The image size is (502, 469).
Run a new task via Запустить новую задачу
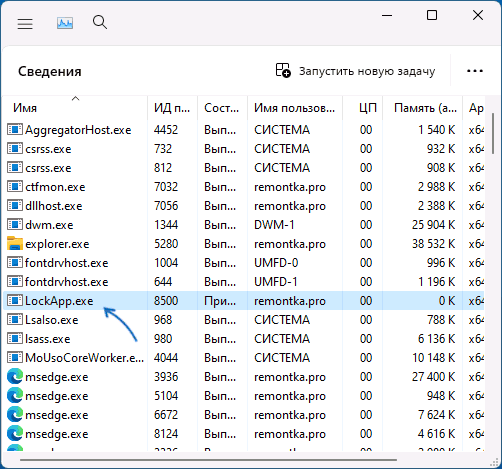pos(355,71)
